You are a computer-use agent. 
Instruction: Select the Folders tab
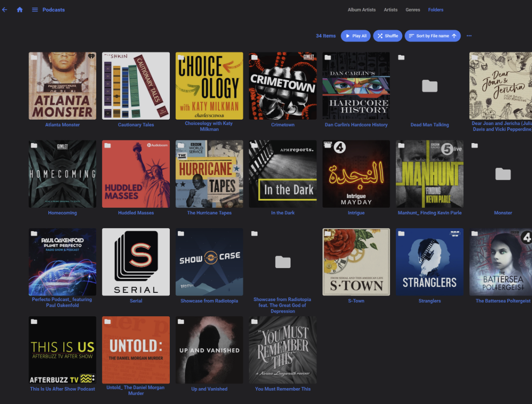tap(435, 10)
